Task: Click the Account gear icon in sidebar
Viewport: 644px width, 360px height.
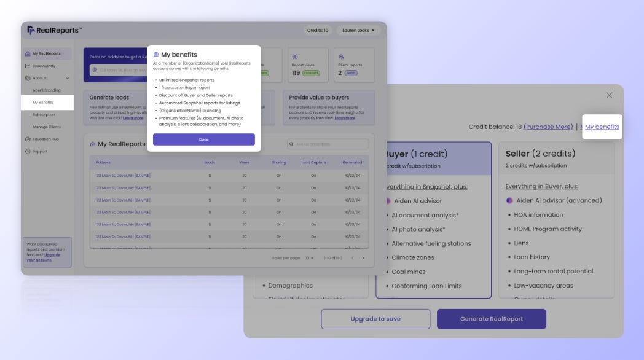Action: point(28,78)
